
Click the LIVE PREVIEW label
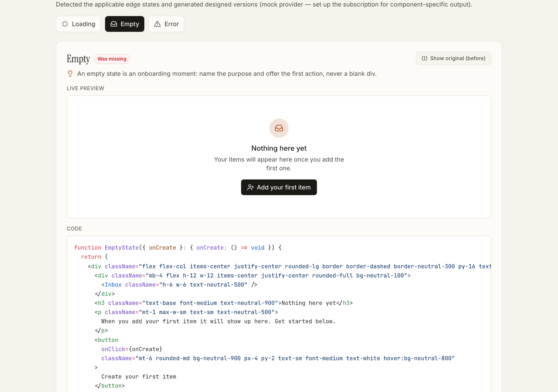click(x=85, y=88)
